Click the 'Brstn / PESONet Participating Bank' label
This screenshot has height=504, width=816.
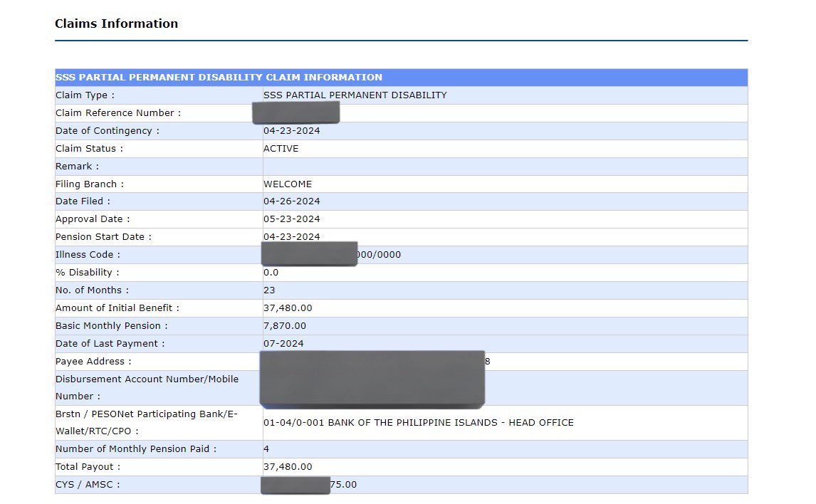pos(147,422)
